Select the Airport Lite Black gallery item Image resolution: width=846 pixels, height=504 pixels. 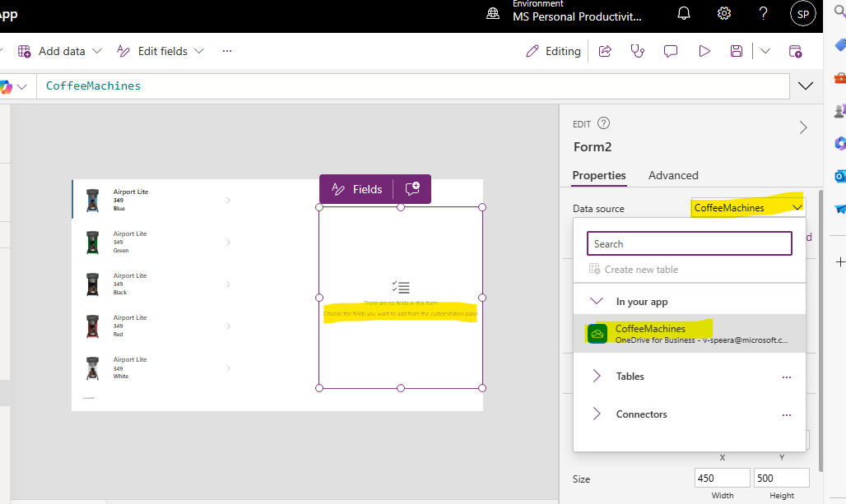click(x=154, y=284)
